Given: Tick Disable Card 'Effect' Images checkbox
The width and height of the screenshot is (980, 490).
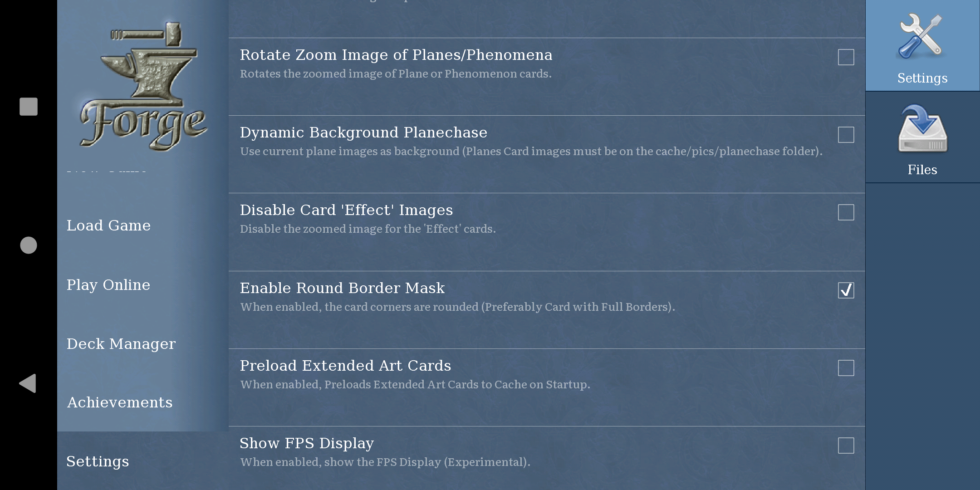Looking at the screenshot, I should click(846, 212).
